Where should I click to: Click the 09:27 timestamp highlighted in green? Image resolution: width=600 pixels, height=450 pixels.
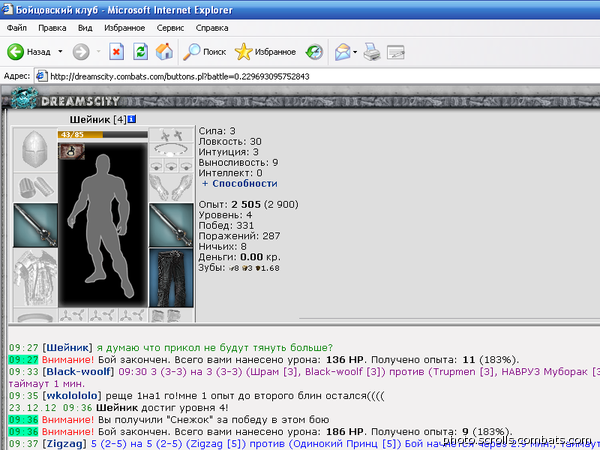(x=23, y=360)
